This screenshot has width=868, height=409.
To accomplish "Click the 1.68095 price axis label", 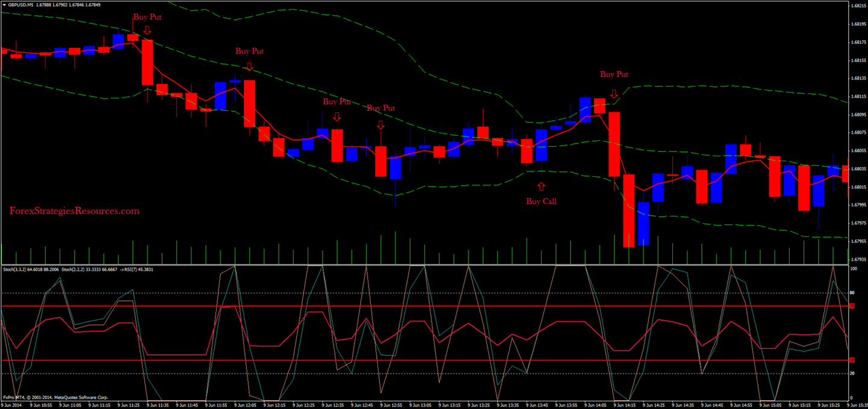I will [x=858, y=115].
